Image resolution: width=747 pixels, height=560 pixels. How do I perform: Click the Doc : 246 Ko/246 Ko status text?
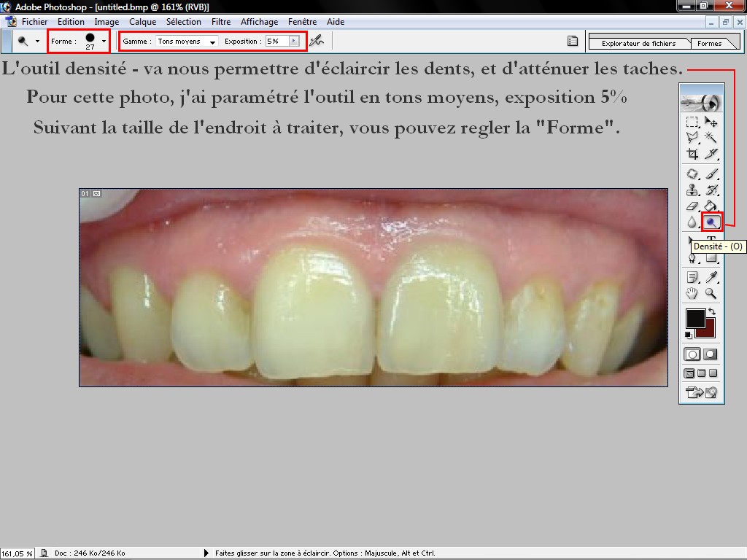[90, 553]
